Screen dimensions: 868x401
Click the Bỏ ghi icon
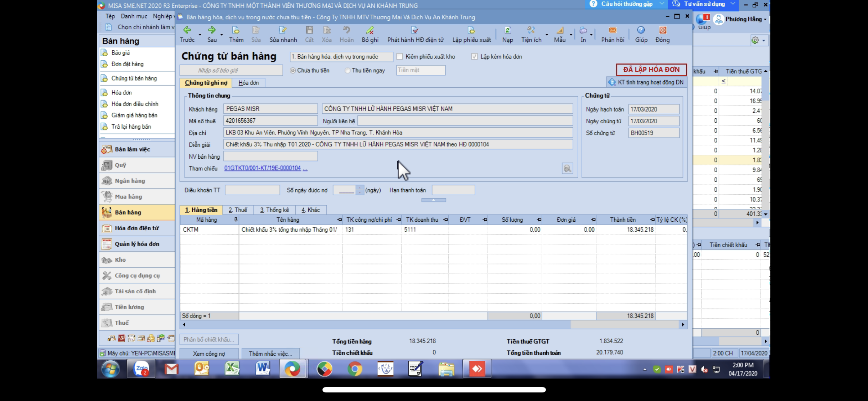370,31
